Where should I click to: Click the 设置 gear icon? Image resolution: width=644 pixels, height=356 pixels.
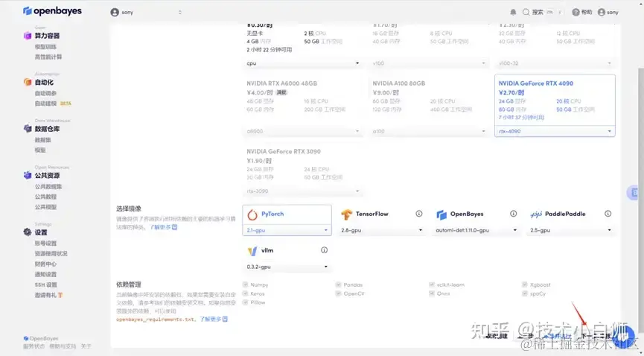pyautogui.click(x=28, y=232)
